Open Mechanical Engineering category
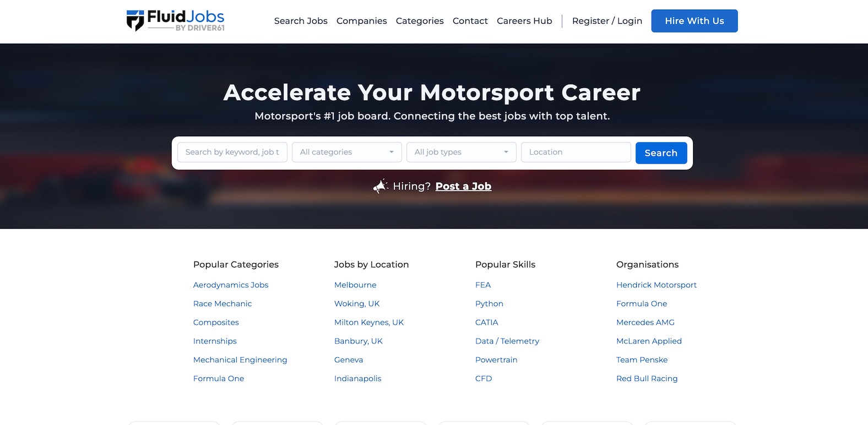This screenshot has height=425, width=868. click(240, 360)
